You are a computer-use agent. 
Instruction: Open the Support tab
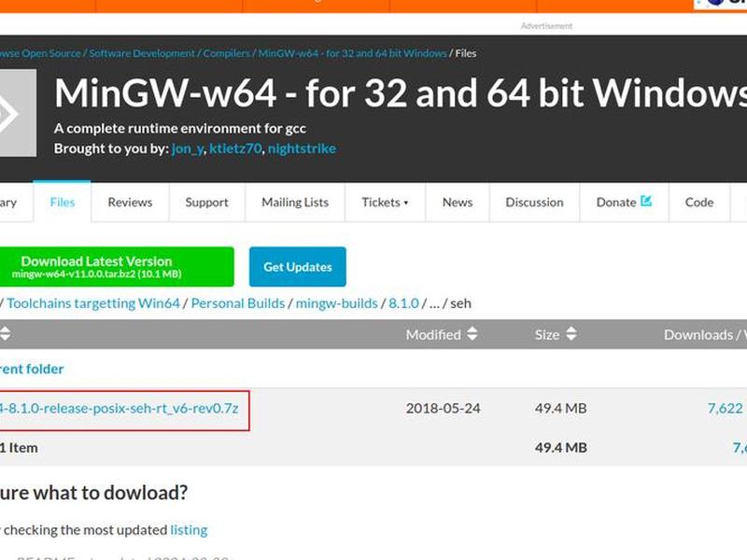pyautogui.click(x=206, y=203)
